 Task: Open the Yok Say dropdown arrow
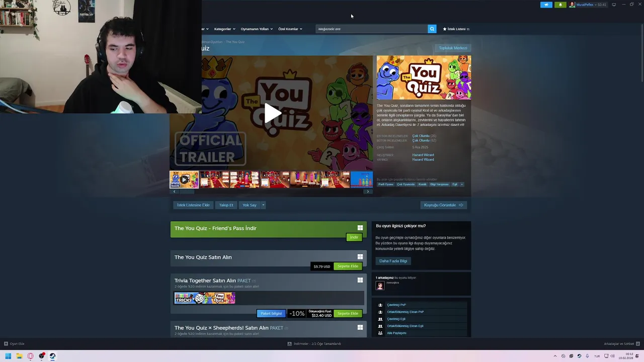(263, 205)
